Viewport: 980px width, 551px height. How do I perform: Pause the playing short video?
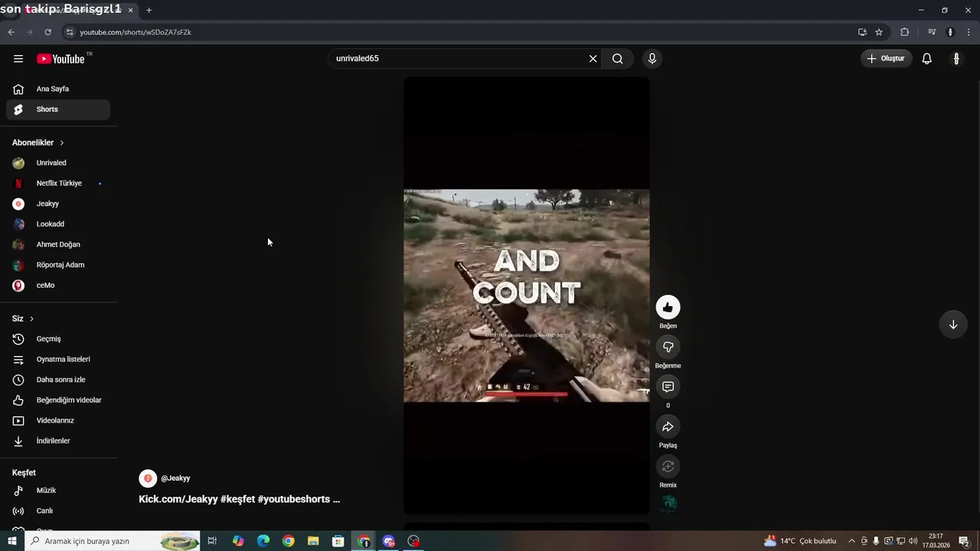point(527,295)
